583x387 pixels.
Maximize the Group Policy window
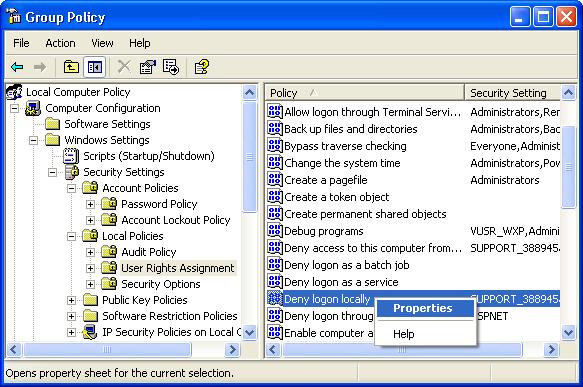543,17
